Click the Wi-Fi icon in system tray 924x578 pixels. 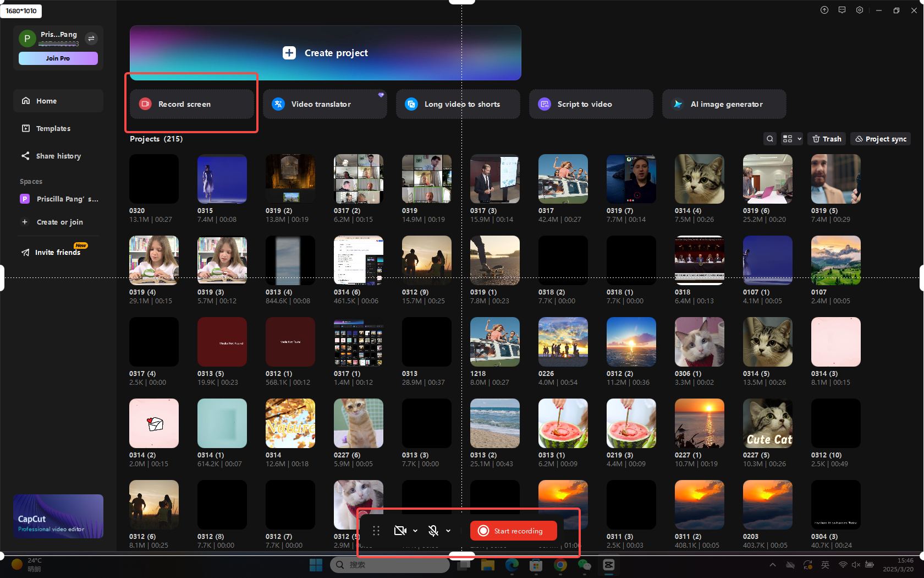tap(843, 565)
